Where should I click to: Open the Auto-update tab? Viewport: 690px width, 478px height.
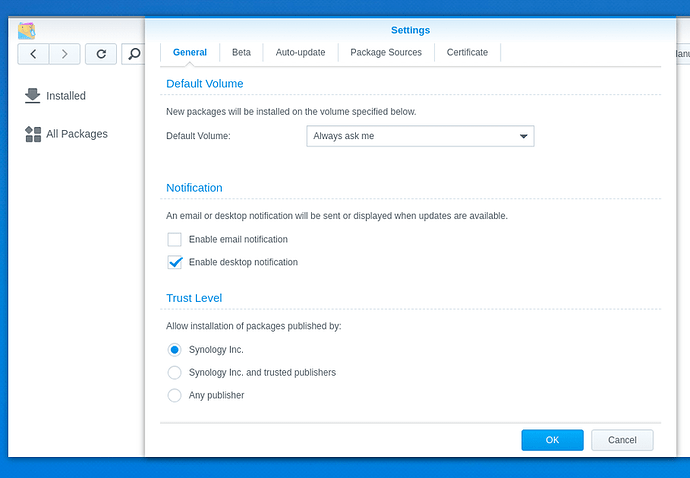click(x=300, y=52)
